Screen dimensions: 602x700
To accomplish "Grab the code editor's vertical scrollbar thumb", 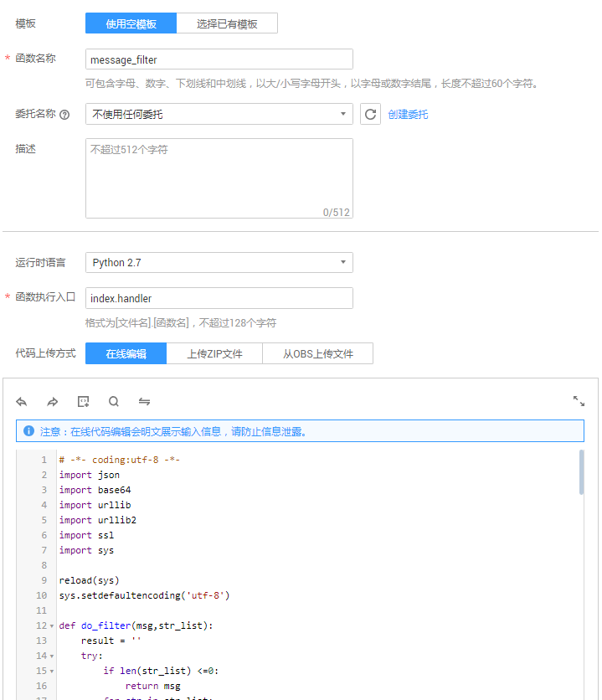I will tap(581, 472).
